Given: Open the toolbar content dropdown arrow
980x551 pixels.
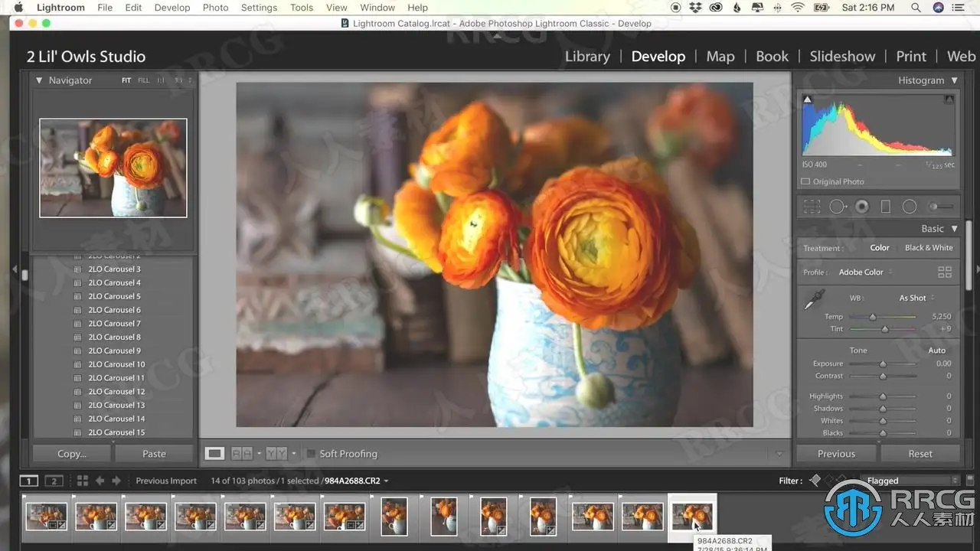Looking at the screenshot, I should point(779,454).
